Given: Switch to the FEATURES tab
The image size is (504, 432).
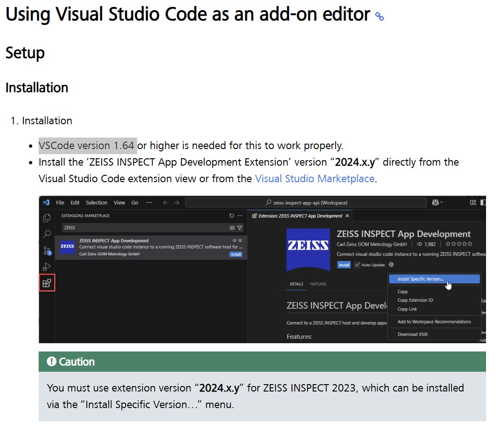Looking at the screenshot, I should point(318,284).
